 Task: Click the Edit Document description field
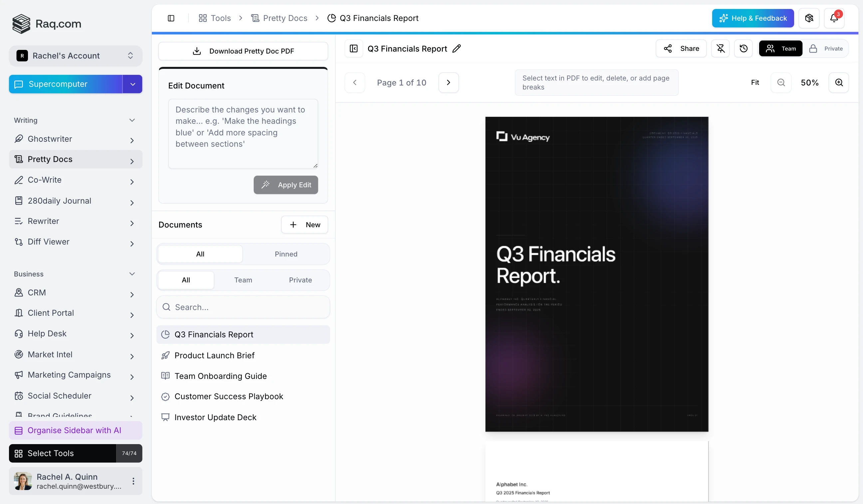243,134
